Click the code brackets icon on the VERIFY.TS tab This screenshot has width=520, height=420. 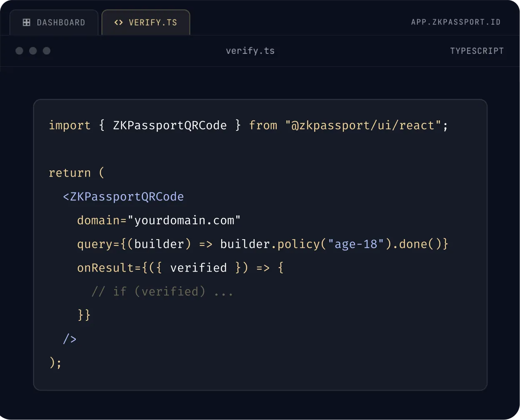(x=118, y=22)
